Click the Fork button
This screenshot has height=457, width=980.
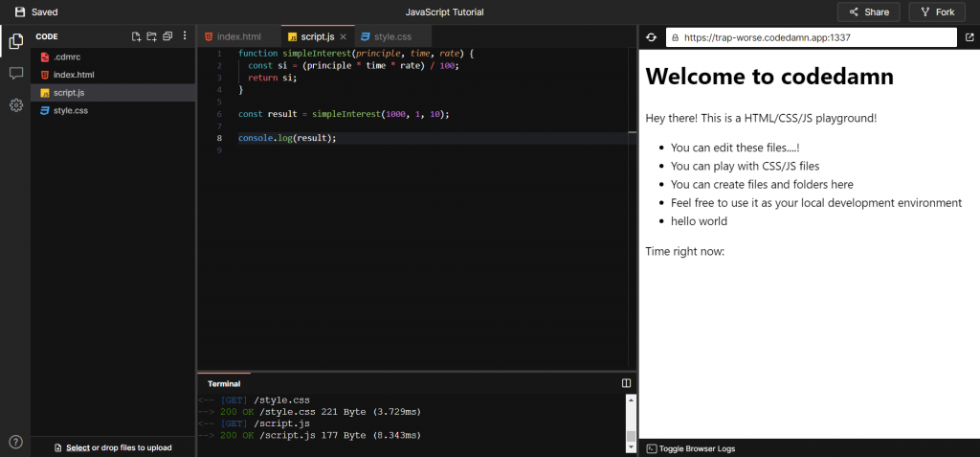[x=938, y=11]
